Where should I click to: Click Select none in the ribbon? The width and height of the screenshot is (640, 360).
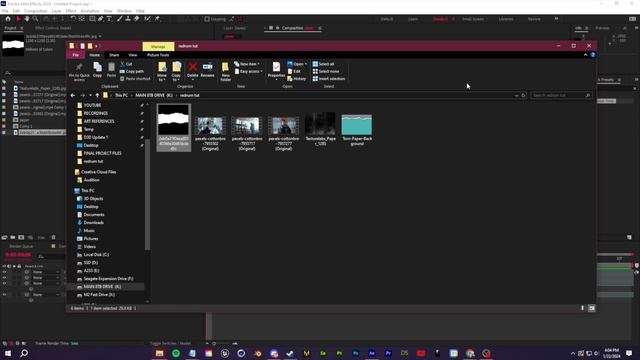click(x=326, y=71)
